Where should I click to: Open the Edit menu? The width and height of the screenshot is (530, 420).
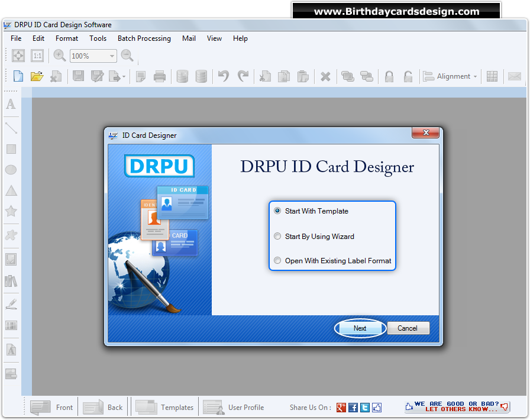38,38
